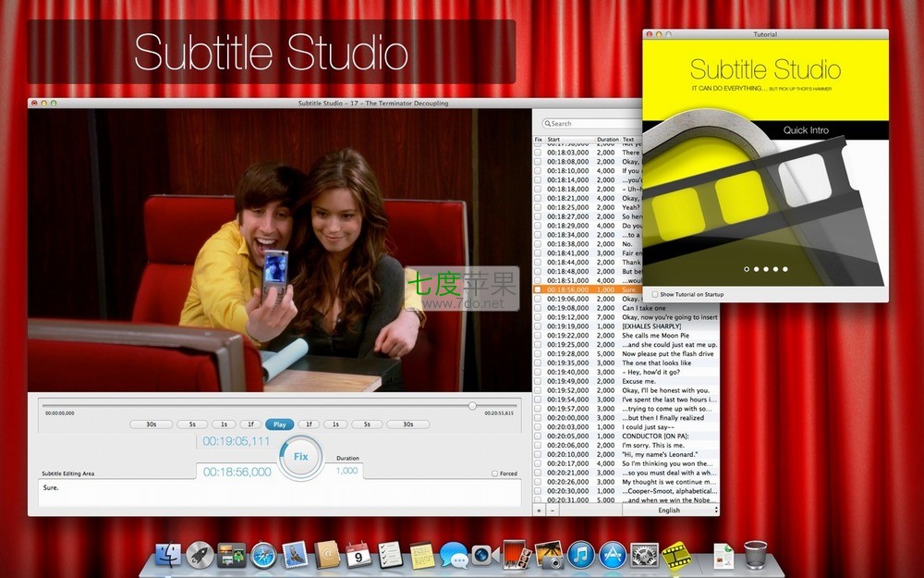Open the App Store dock icon
Screen dimensions: 924x578
[613, 555]
